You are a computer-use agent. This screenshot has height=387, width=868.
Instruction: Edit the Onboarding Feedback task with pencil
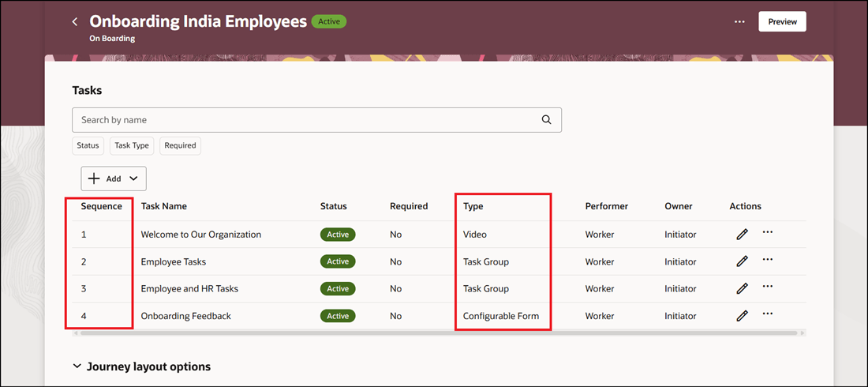(743, 316)
